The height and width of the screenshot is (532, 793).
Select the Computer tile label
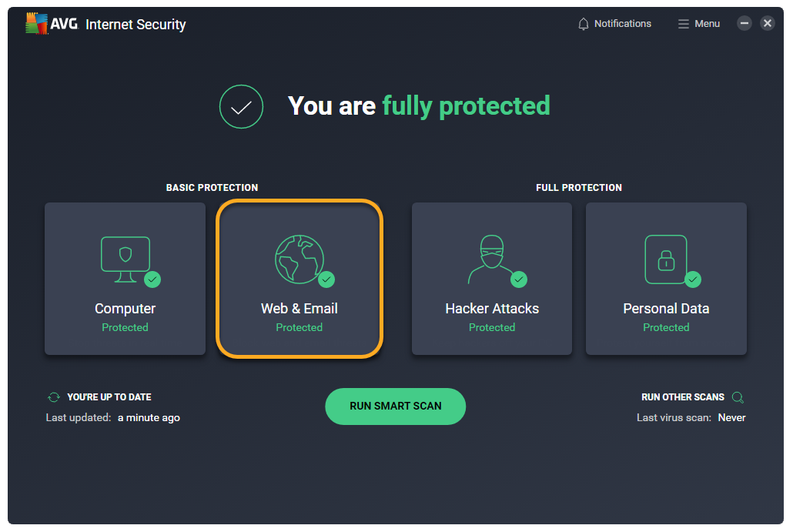125,309
